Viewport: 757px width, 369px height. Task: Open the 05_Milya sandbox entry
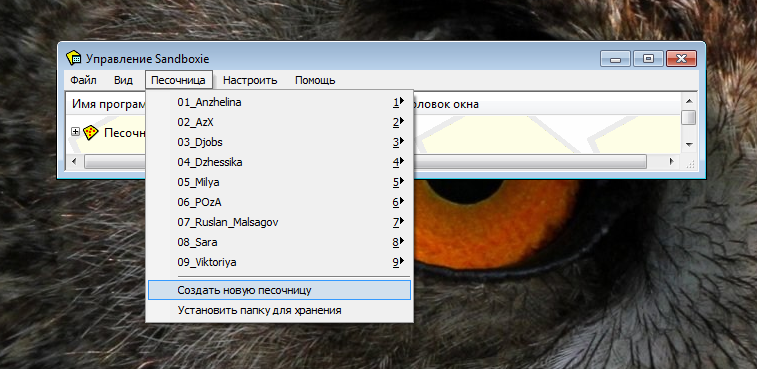[x=280, y=182]
